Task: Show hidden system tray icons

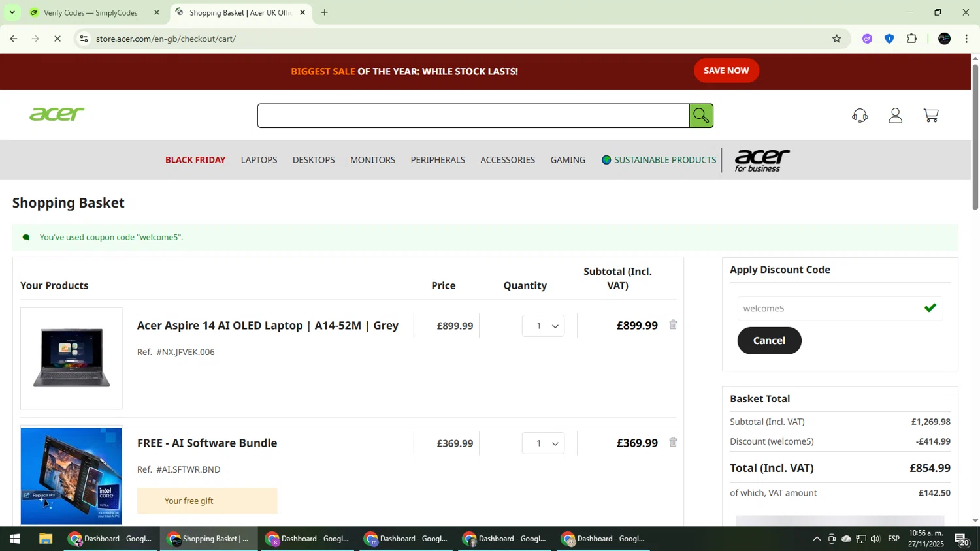Action: pyautogui.click(x=817, y=539)
